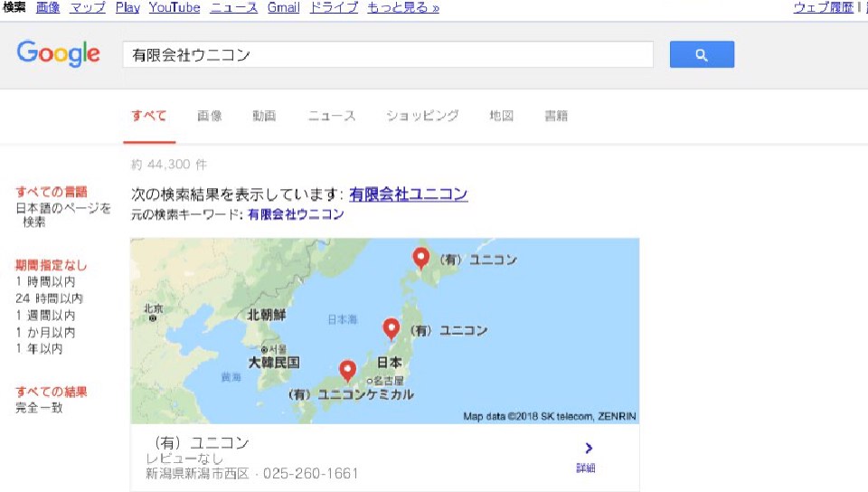Click the 詳細 text in the listing

pyautogui.click(x=586, y=468)
